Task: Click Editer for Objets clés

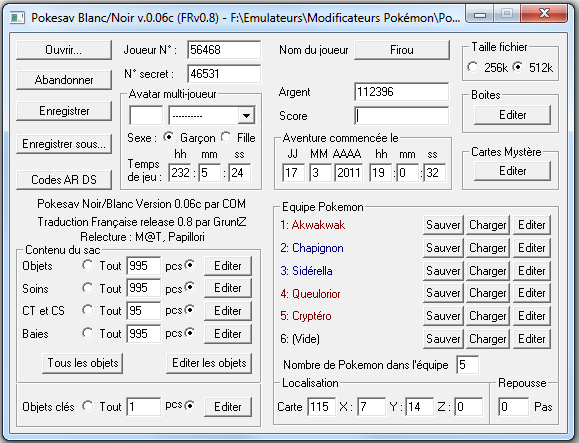Action: point(228,407)
